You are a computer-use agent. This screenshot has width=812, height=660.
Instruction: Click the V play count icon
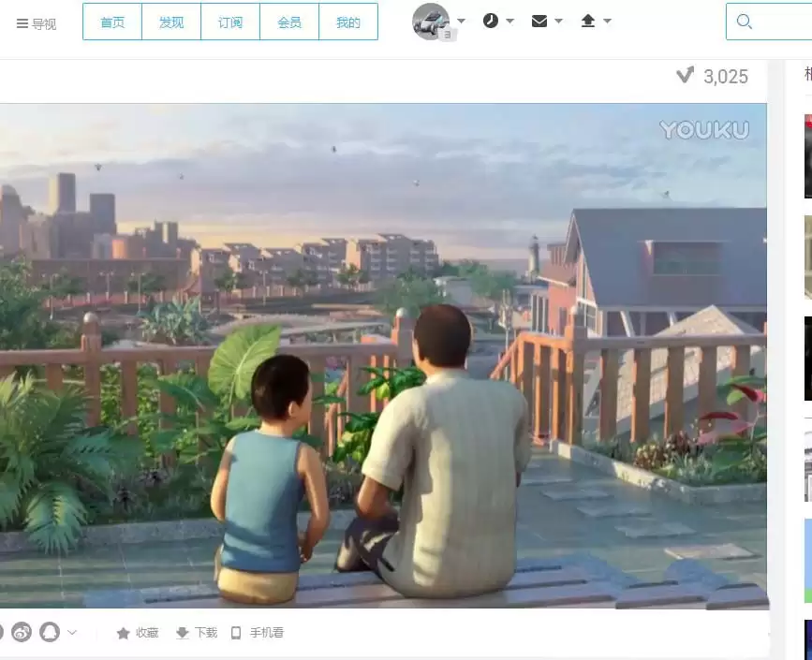coord(686,76)
